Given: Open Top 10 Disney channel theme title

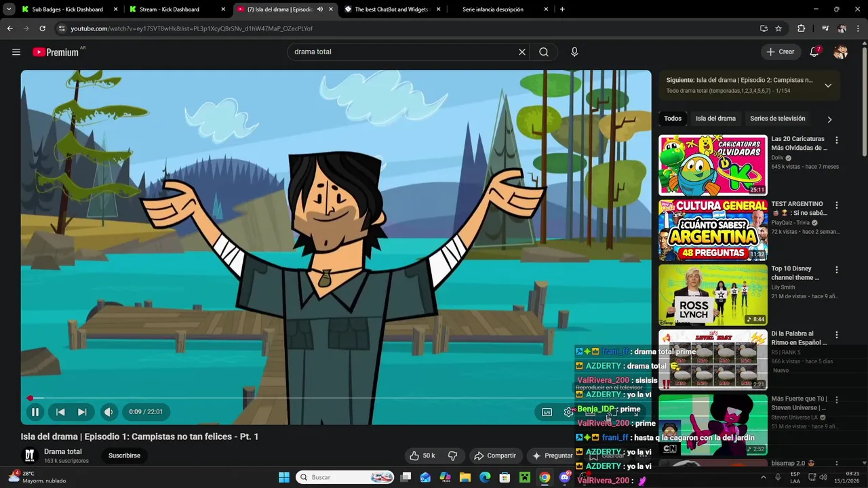Looking at the screenshot, I should [x=795, y=273].
